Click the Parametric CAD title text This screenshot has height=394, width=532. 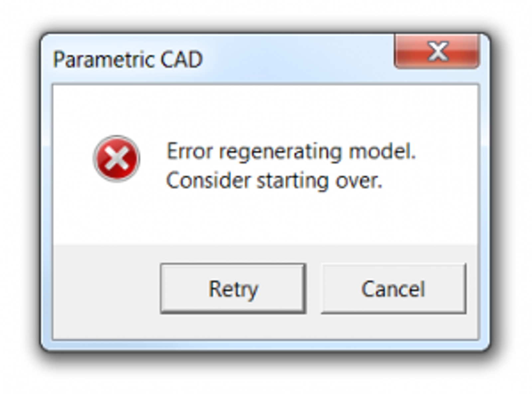(x=128, y=60)
